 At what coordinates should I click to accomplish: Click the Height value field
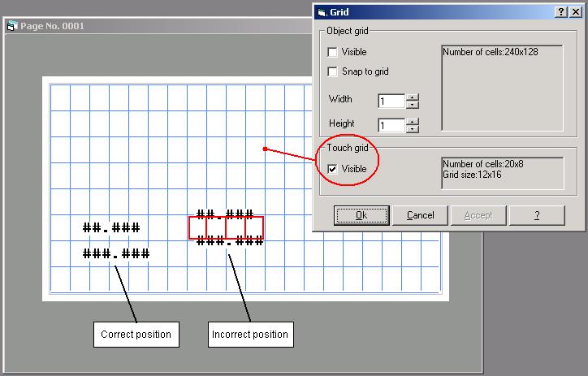point(391,126)
